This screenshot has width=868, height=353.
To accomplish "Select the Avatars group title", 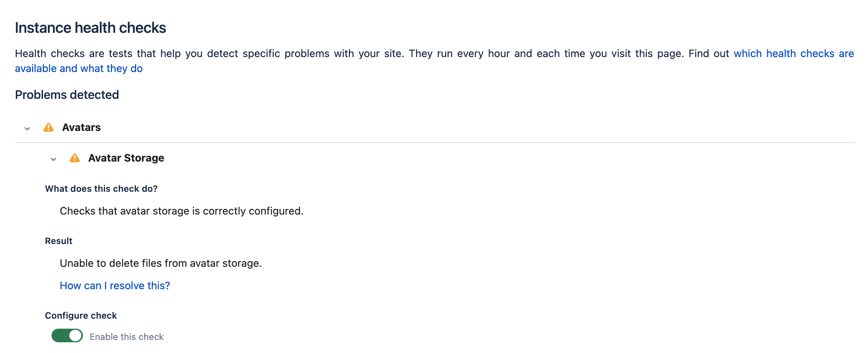I will coord(81,128).
